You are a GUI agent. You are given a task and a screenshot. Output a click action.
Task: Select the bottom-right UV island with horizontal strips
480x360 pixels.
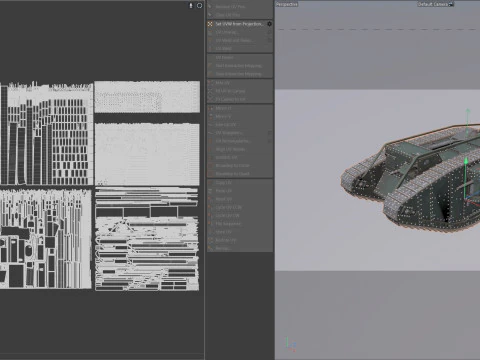pos(147,239)
